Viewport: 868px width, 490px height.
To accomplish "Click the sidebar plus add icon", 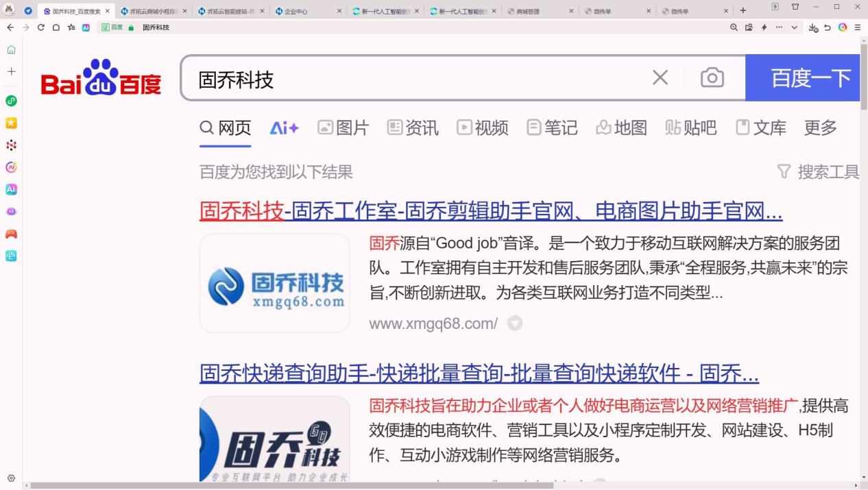I will click(x=11, y=71).
